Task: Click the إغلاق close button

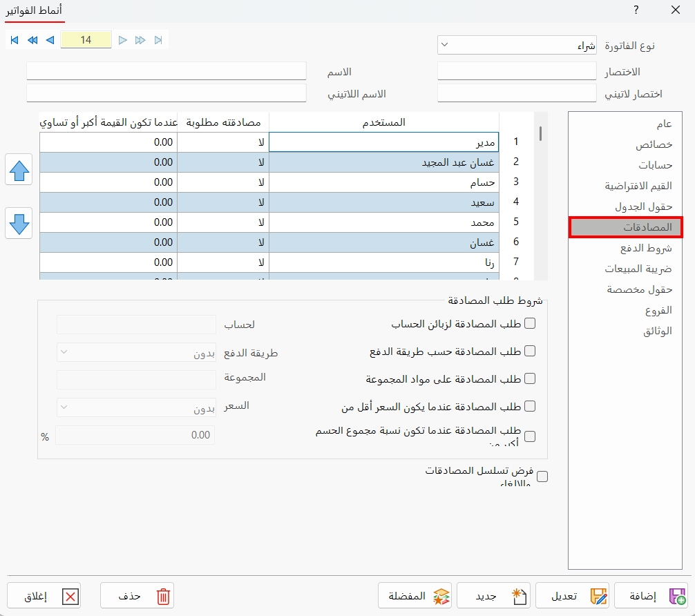Action: tap(44, 595)
